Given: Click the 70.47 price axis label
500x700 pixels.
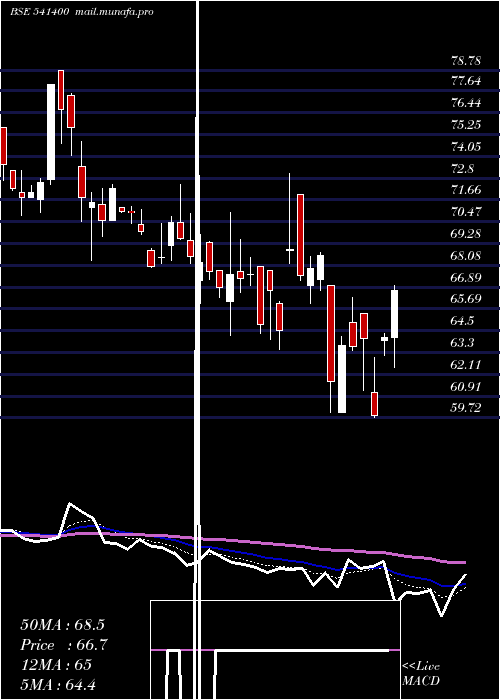Looking at the screenshot, I should pyautogui.click(x=466, y=211).
